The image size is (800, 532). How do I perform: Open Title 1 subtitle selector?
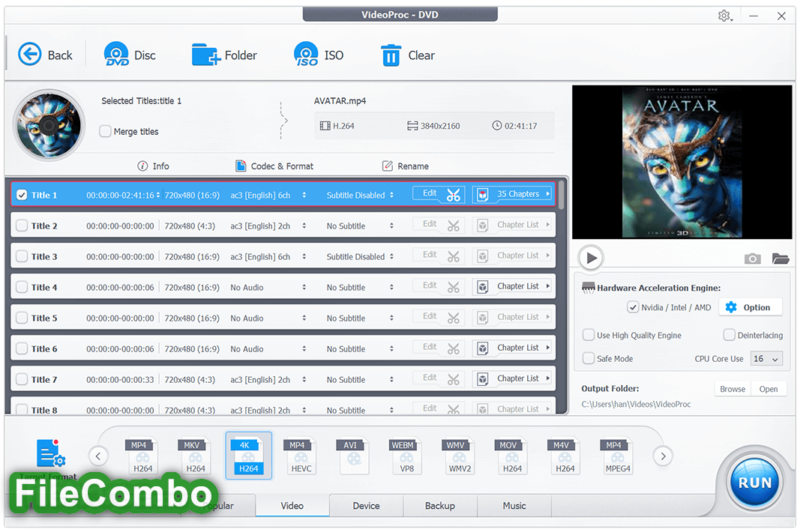click(x=391, y=195)
